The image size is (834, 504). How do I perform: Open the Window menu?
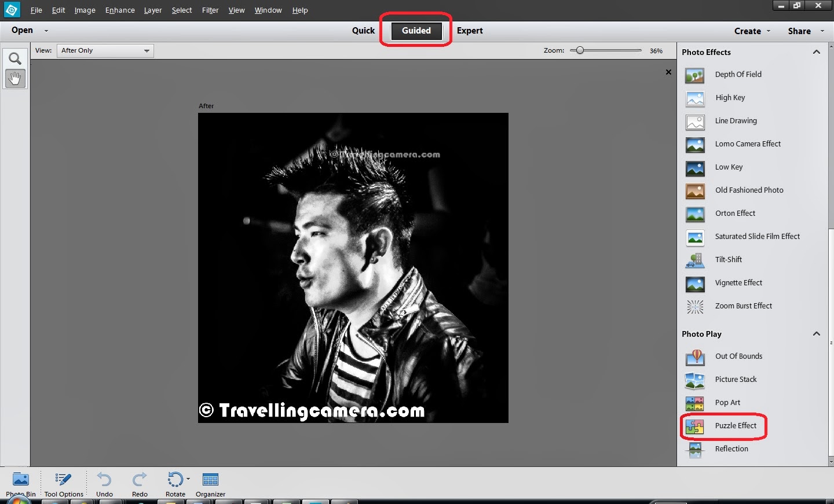coord(268,10)
